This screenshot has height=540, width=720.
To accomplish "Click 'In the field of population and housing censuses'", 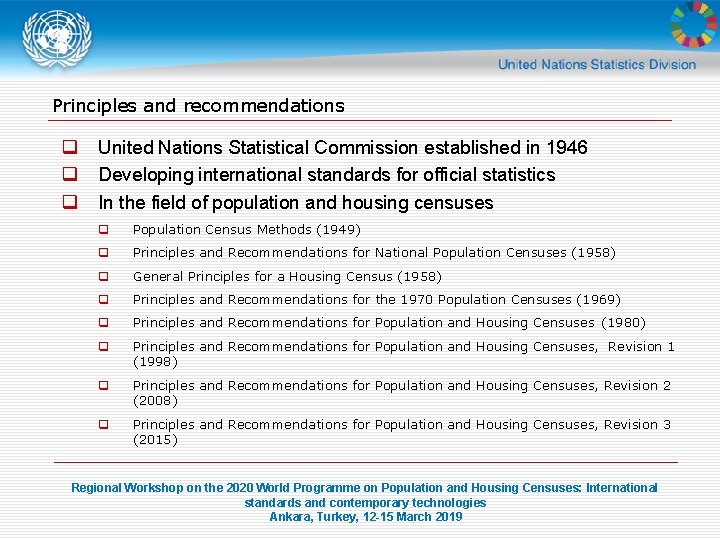I will pos(296,203).
